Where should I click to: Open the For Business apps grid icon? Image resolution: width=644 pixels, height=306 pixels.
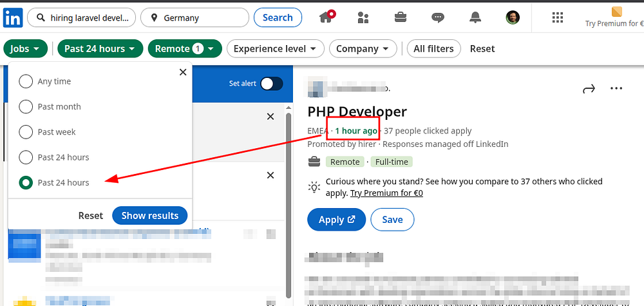557,17
